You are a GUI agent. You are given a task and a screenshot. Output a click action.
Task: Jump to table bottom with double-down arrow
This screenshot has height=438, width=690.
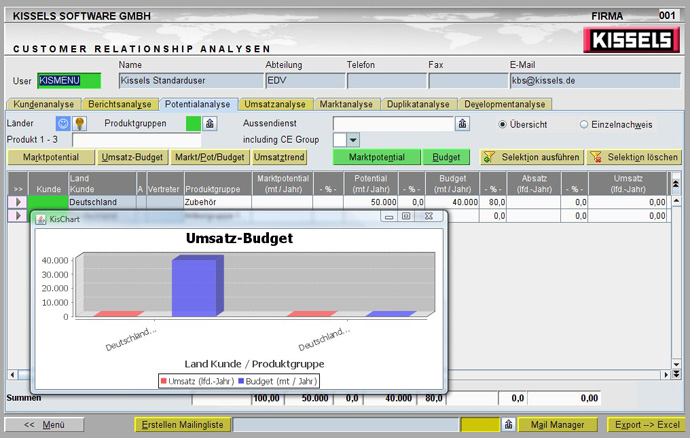click(x=676, y=374)
